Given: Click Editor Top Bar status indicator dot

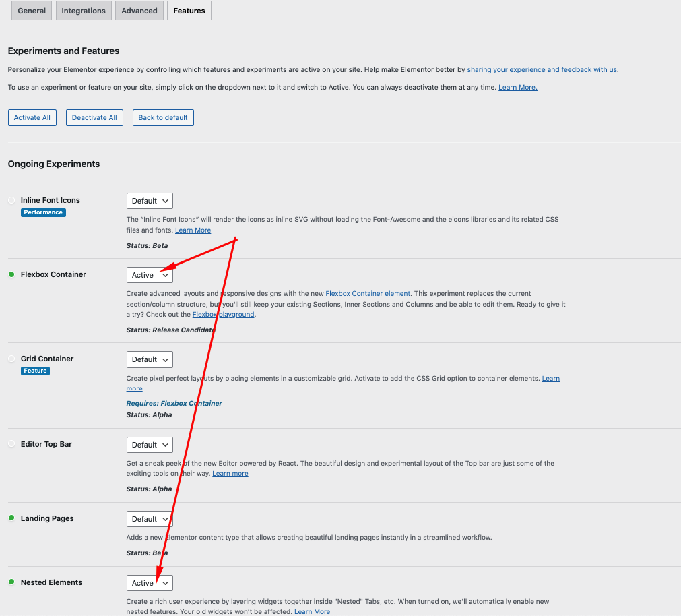Looking at the screenshot, I should (11, 444).
